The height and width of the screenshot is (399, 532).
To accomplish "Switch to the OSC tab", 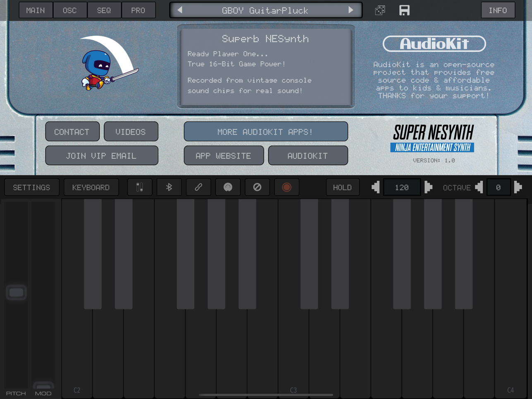I will tap(70, 10).
